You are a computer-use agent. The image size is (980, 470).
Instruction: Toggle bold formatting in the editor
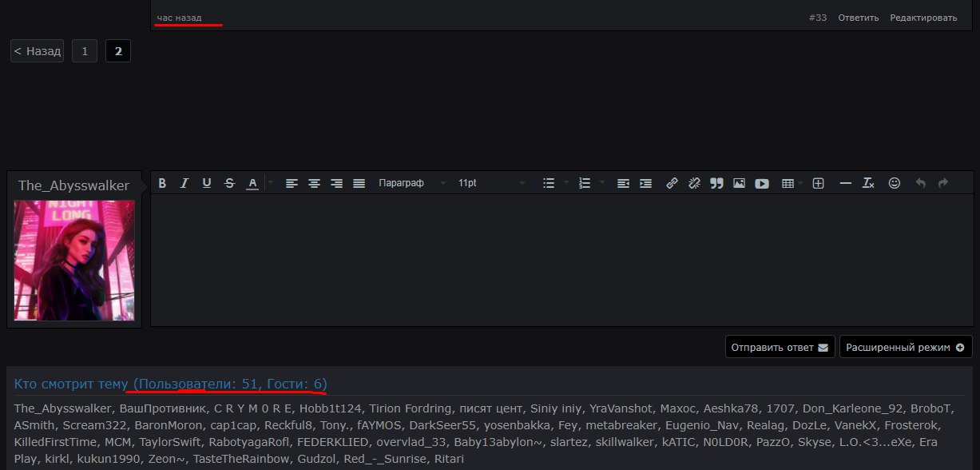tap(162, 183)
